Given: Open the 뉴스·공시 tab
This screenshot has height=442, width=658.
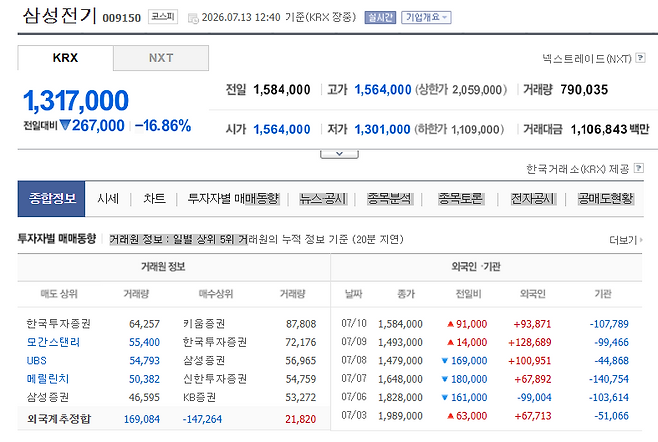Looking at the screenshot, I should coord(323,199).
